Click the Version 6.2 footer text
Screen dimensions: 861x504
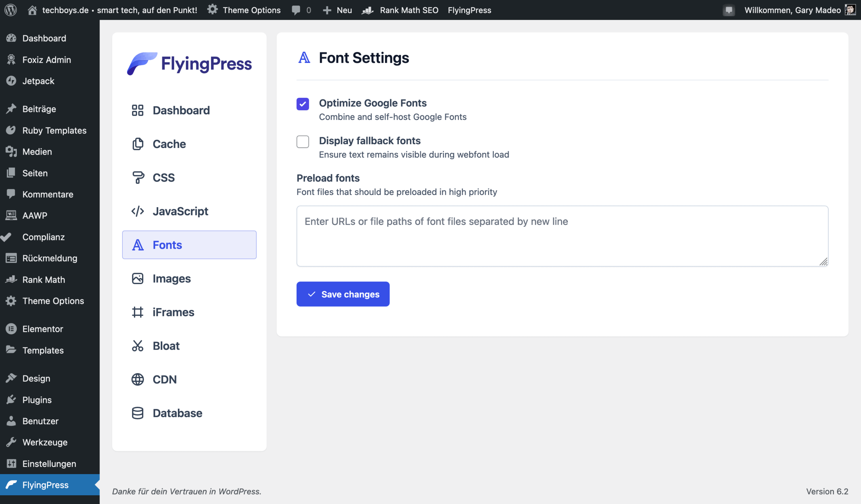click(x=827, y=491)
